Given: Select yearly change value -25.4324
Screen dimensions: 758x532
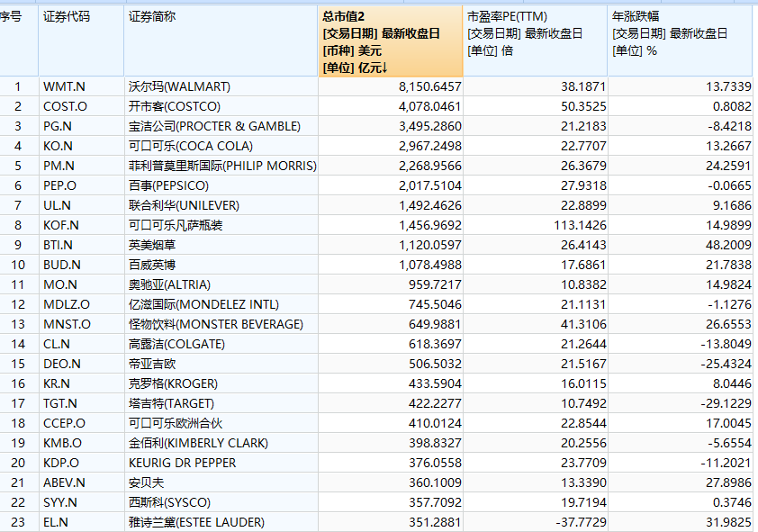Looking at the screenshot, I should point(726,365).
